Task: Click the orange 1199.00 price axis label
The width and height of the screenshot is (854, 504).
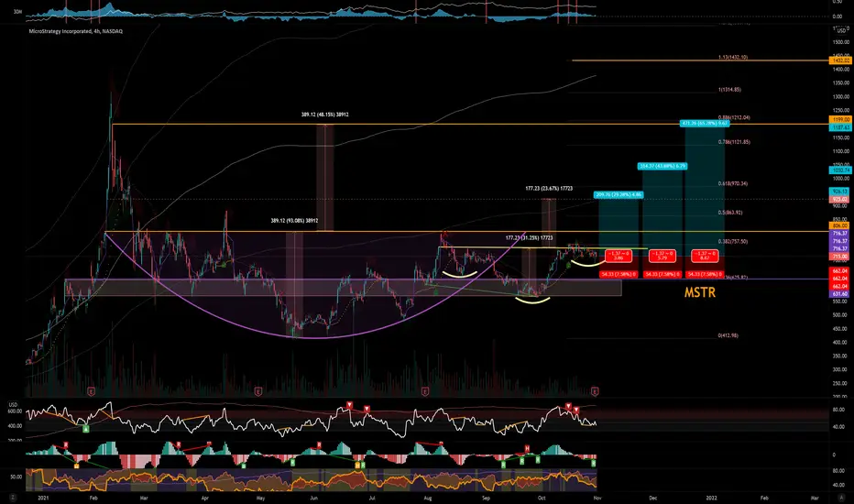Action: coord(838,119)
